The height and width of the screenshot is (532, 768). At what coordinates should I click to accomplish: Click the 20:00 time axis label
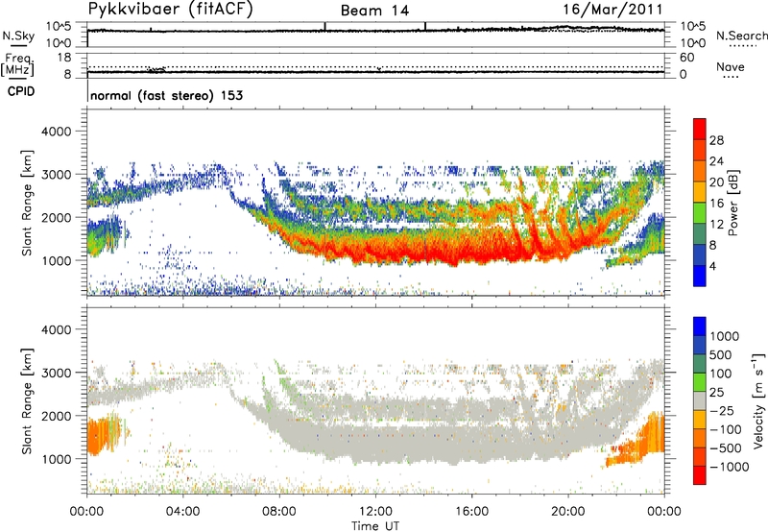tap(568, 512)
